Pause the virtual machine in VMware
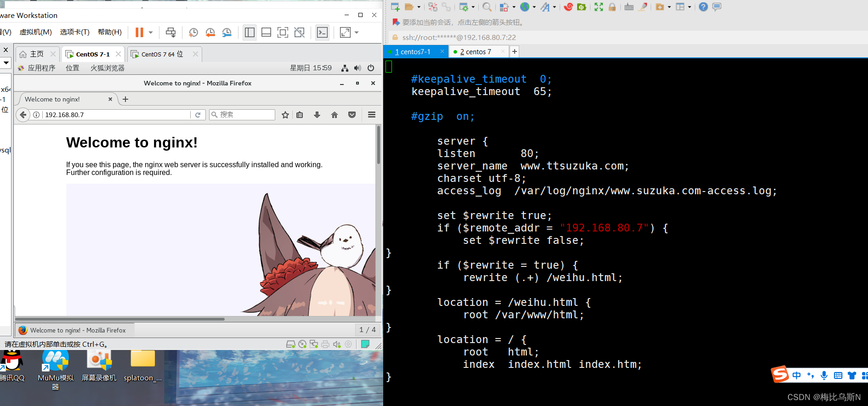Screen dimensions: 868x406 click(139, 32)
